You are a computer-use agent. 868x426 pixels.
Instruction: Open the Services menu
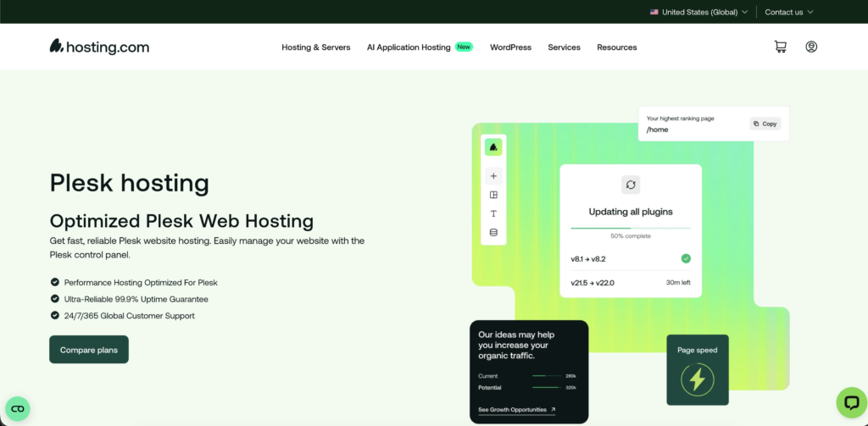(564, 47)
